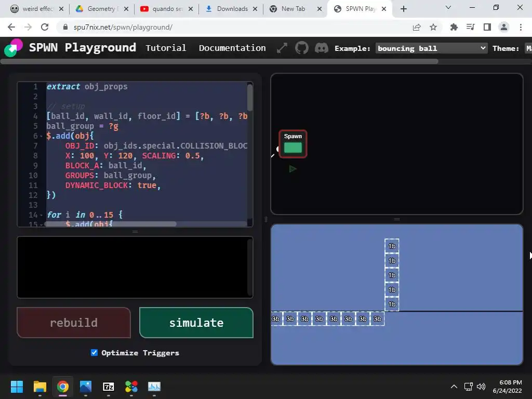Screen dimensions: 532x399
Task: Open the Discord icon link
Action: [321, 48]
